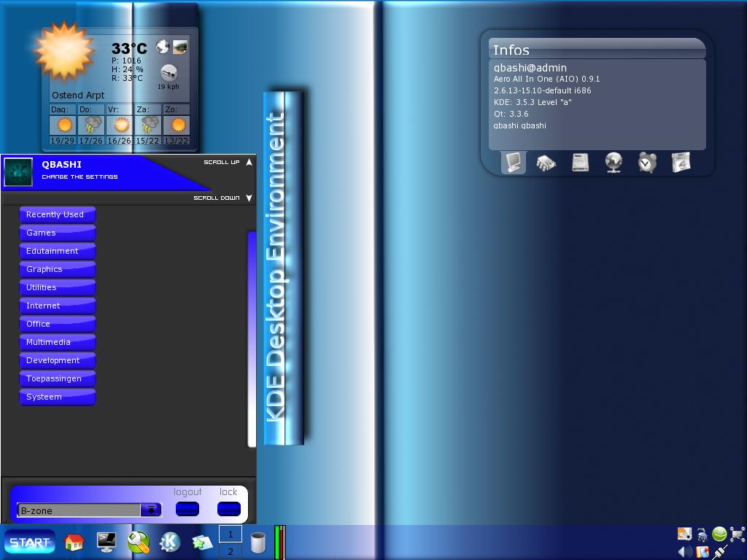Click the network plug connection tray icon
The image size is (747, 560).
(x=720, y=552)
